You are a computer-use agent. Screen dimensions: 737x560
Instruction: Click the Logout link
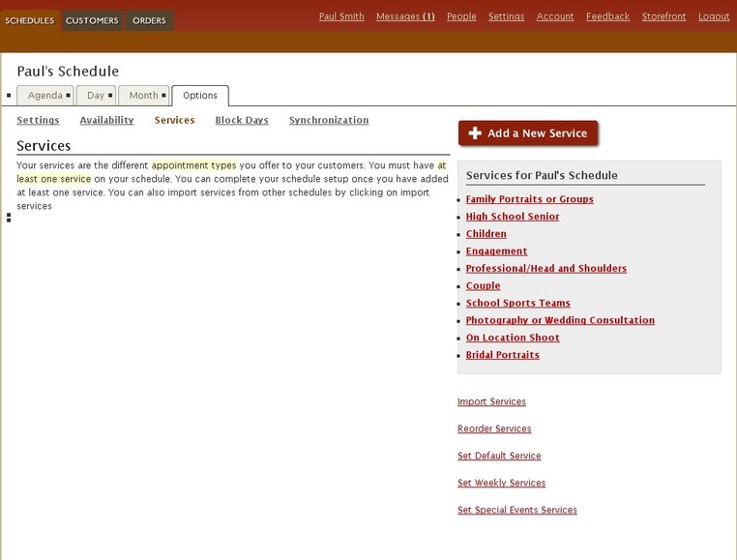[x=714, y=16]
